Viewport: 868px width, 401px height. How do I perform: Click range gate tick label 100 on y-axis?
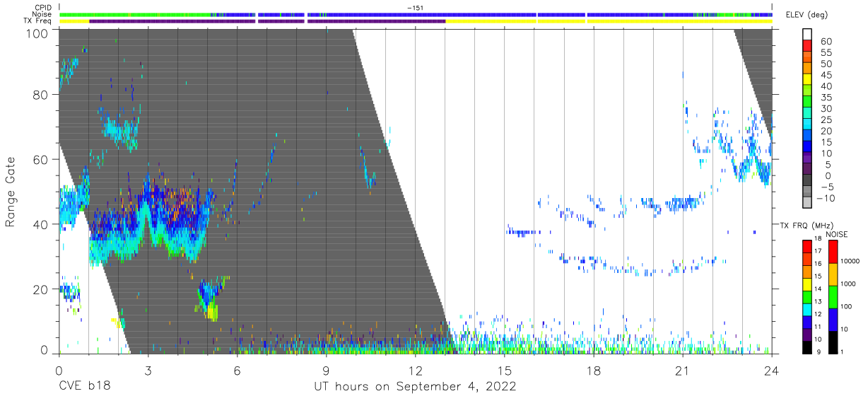tap(36, 33)
